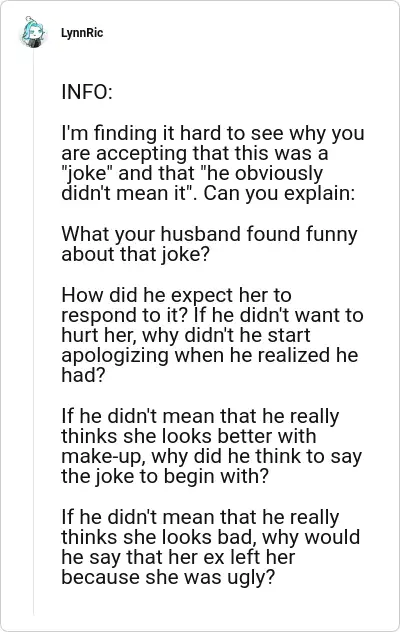Screen dimensions: 400x632
Task: Click the line "How did he expect her to"
Action: pyautogui.click(x=176, y=295)
